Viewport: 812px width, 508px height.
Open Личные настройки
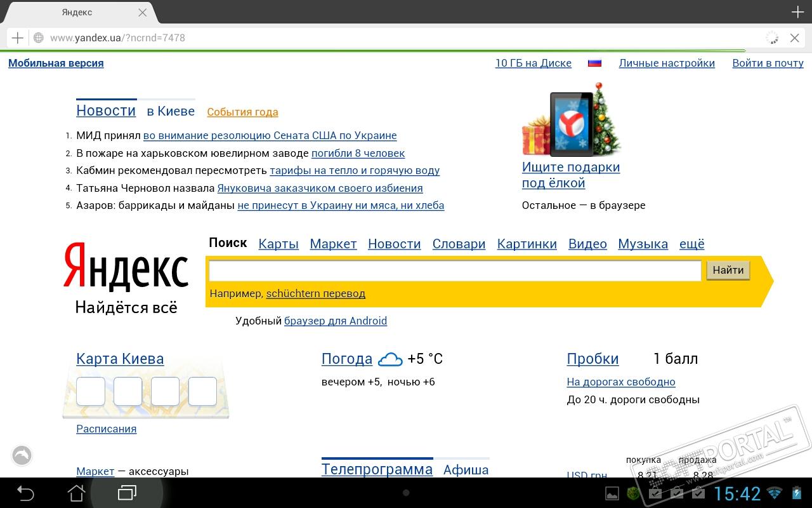point(667,63)
